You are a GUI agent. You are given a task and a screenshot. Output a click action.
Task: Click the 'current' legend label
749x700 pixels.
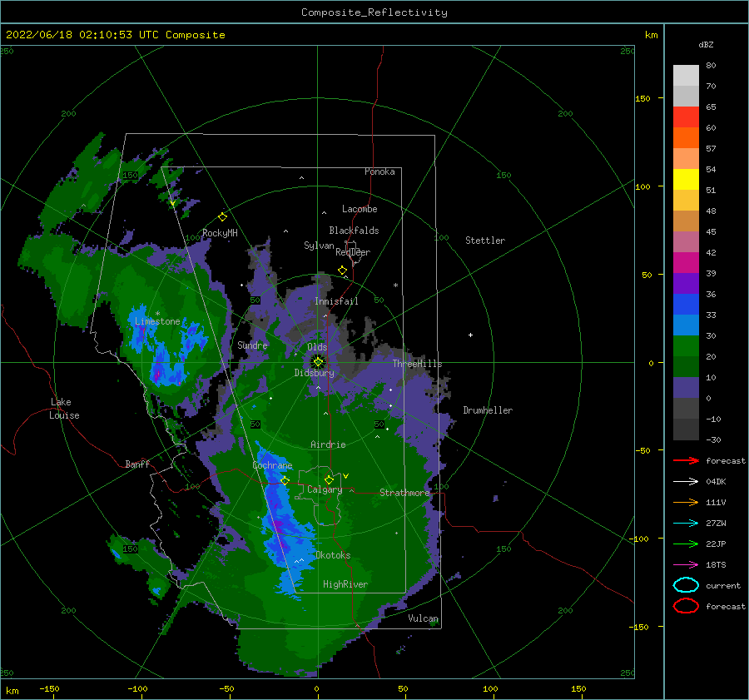click(x=722, y=585)
